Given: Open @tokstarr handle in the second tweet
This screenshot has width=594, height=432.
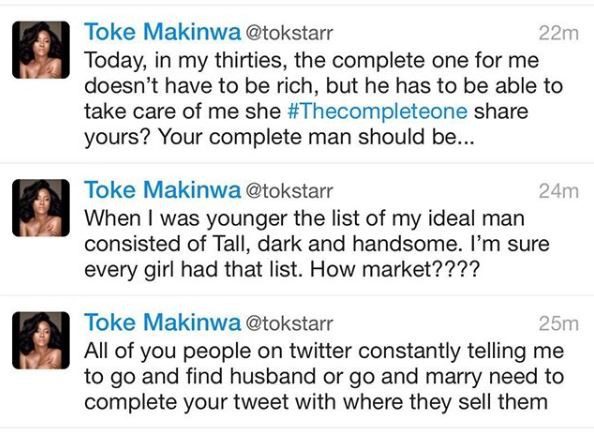Looking at the screenshot, I should pos(289,191).
